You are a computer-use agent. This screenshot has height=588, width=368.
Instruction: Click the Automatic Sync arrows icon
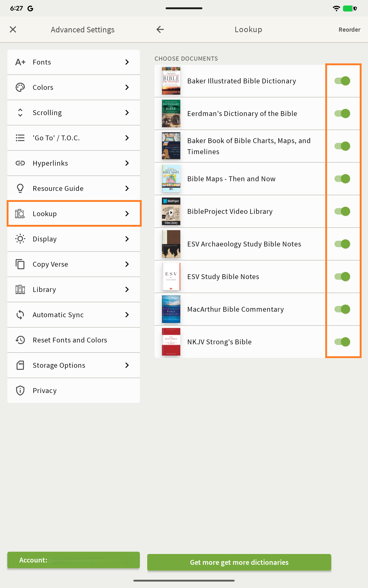click(x=20, y=315)
